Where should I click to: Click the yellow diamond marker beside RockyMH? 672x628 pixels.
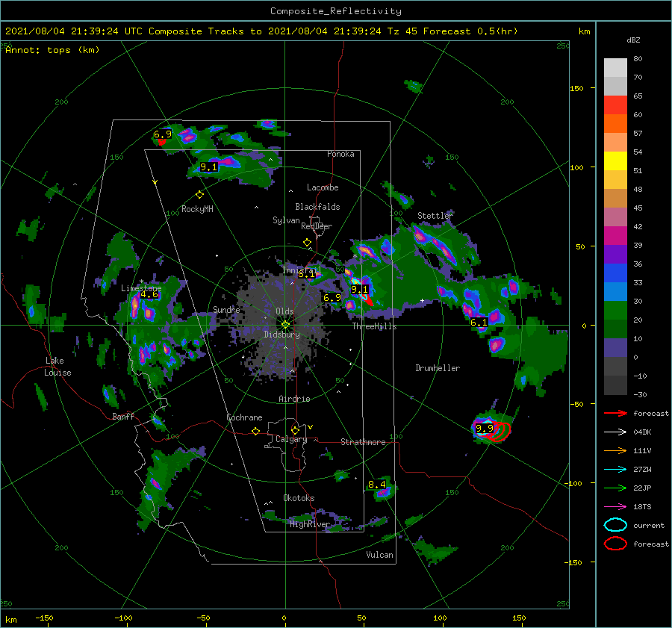pos(199,195)
